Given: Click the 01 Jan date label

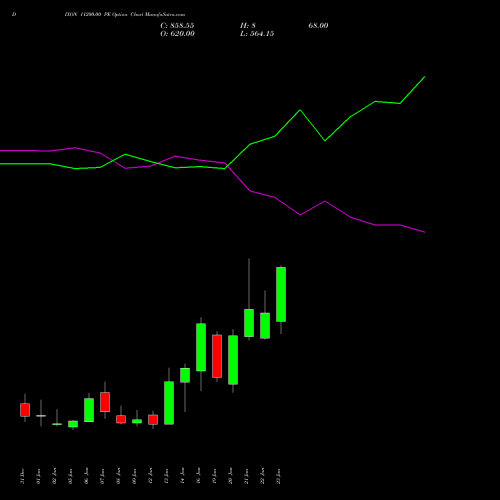Looking at the screenshot, I should 38,476.
